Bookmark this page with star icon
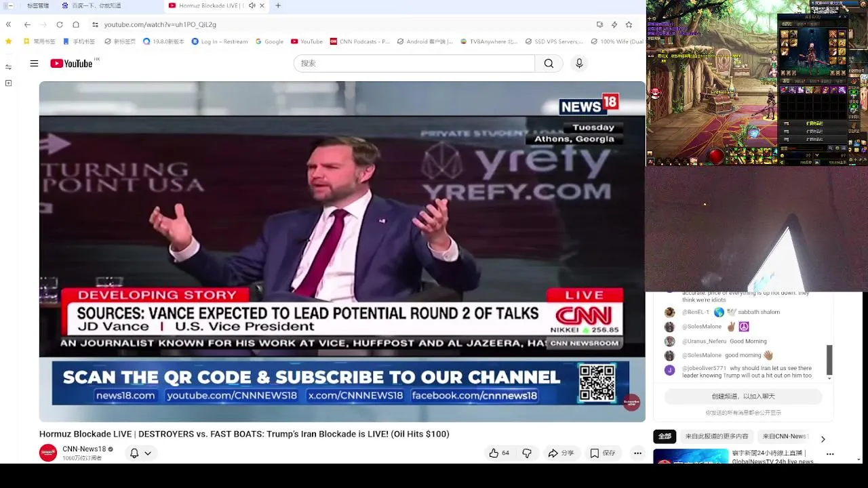The width and height of the screenshot is (868, 488). 629,24
